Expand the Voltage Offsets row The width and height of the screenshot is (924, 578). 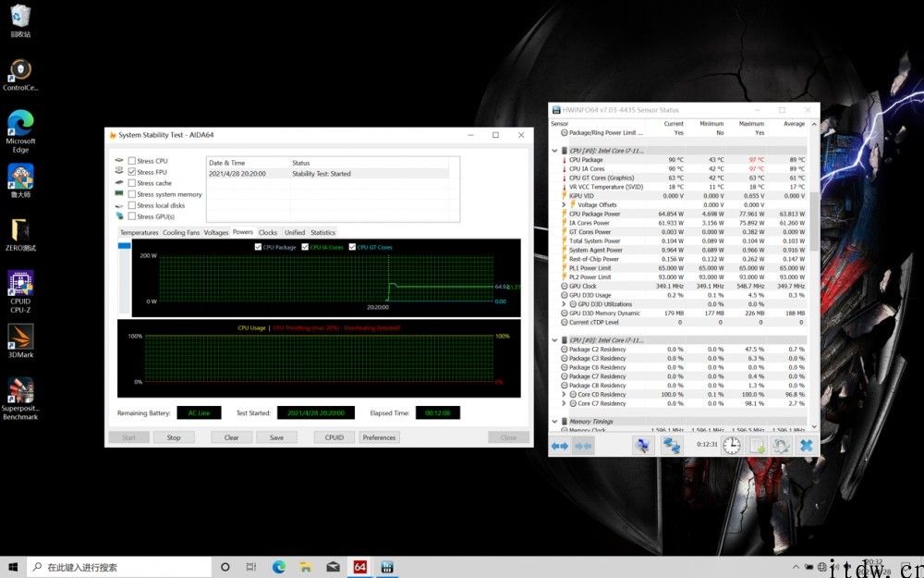[564, 205]
